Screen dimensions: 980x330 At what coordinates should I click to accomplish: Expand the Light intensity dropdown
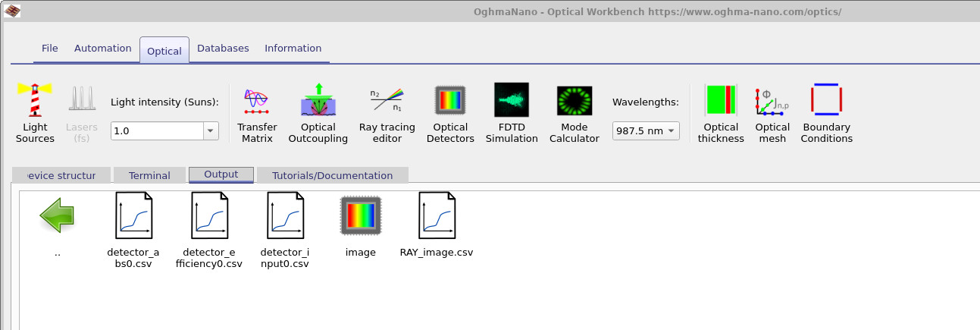coord(210,131)
